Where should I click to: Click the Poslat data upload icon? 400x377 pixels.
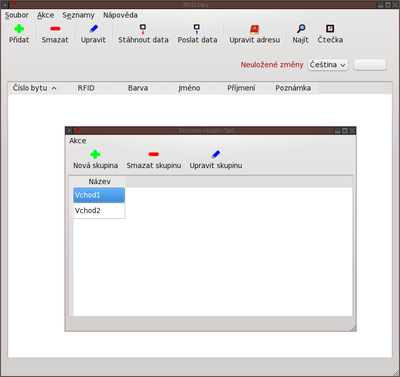pos(197,29)
